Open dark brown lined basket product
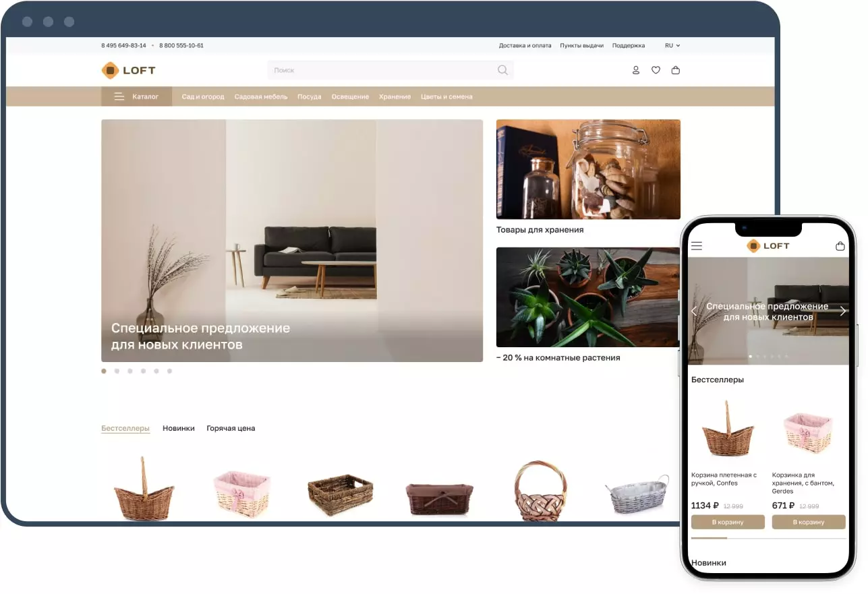Viewport: 868px width, 594px height. (x=439, y=499)
